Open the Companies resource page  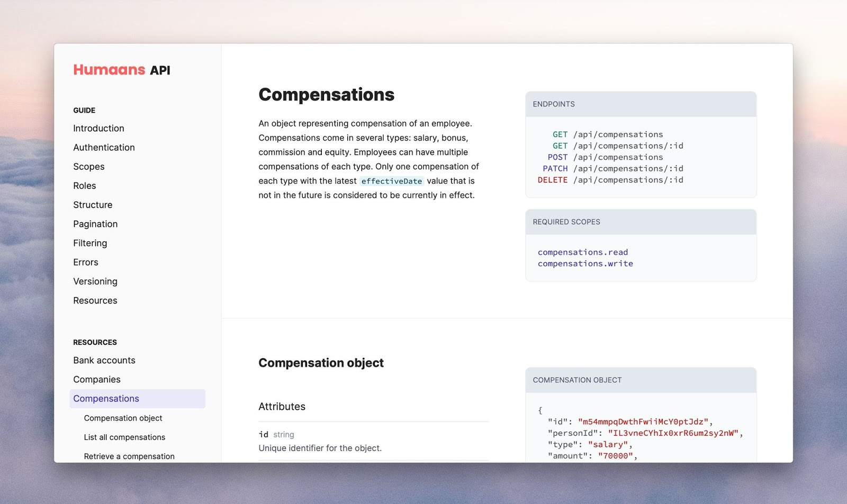[x=97, y=379]
